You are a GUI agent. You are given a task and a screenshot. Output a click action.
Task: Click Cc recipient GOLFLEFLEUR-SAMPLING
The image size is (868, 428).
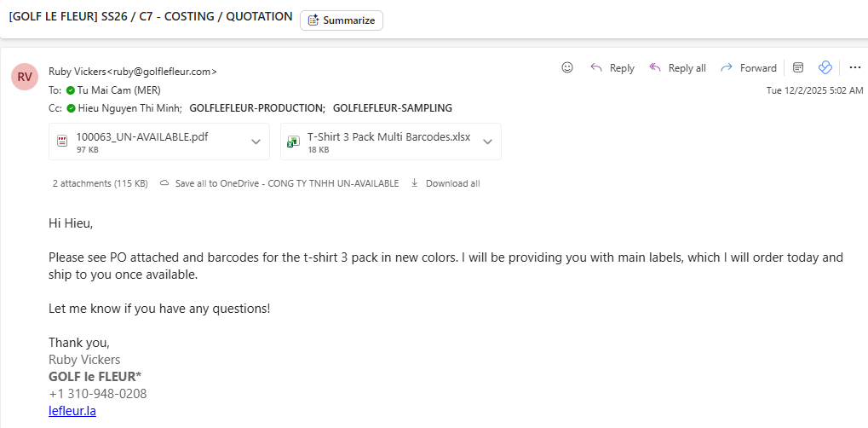click(392, 108)
